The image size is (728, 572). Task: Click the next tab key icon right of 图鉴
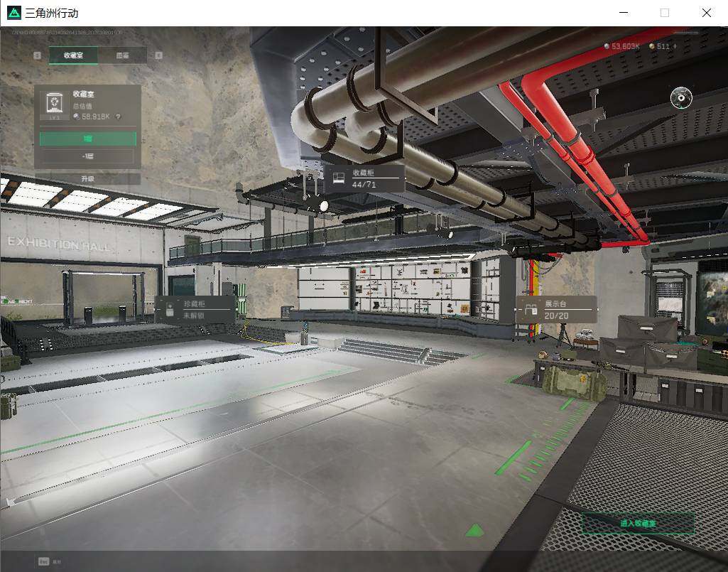point(159,55)
